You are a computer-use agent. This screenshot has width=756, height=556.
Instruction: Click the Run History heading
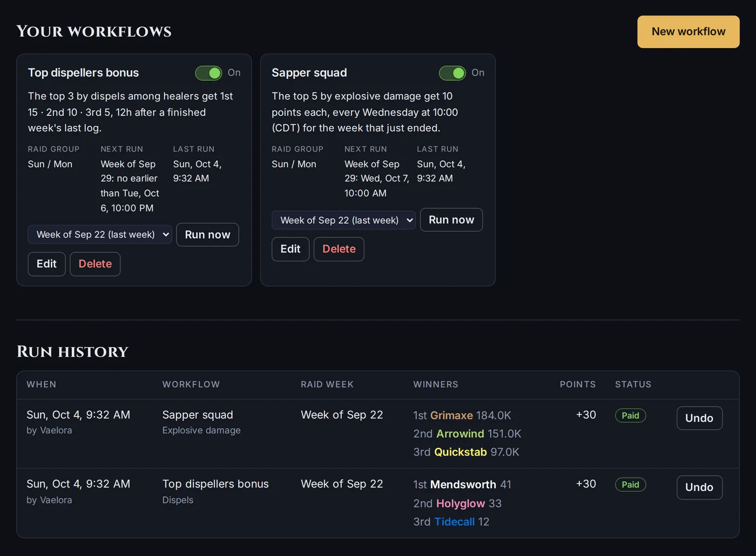tap(72, 352)
